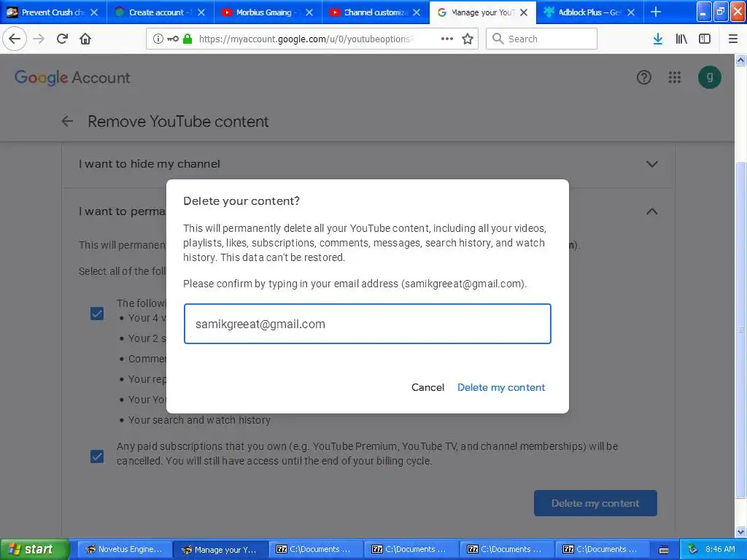747x560 pixels.
Task: Click the tray icon beside the clock
Action: pyautogui.click(x=692, y=549)
